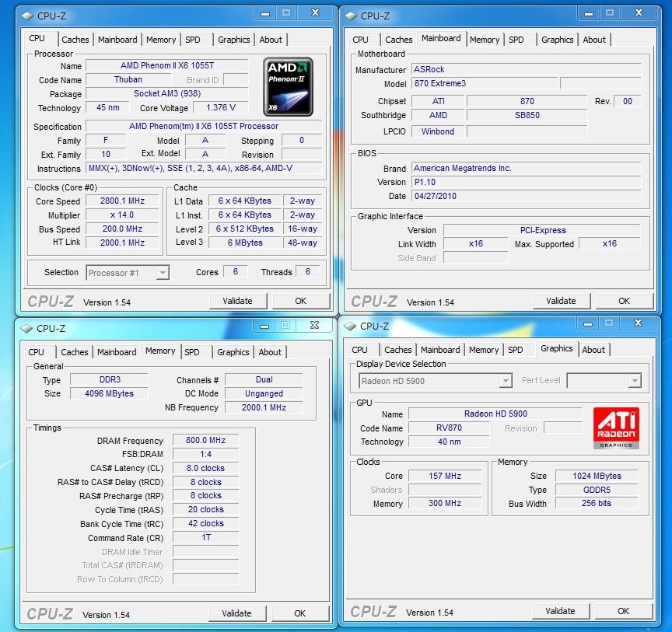Click the Graphic Interface version PCI-Express
The height and width of the screenshot is (632, 672).
pyautogui.click(x=542, y=231)
